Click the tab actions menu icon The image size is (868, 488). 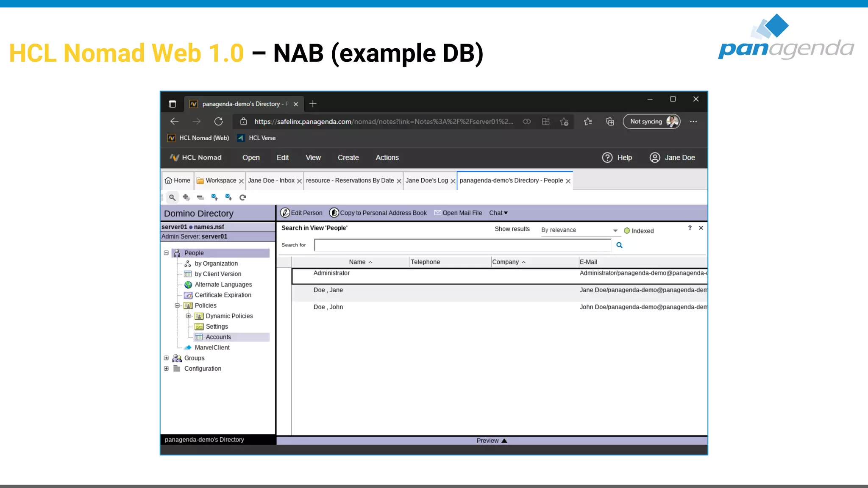[172, 104]
